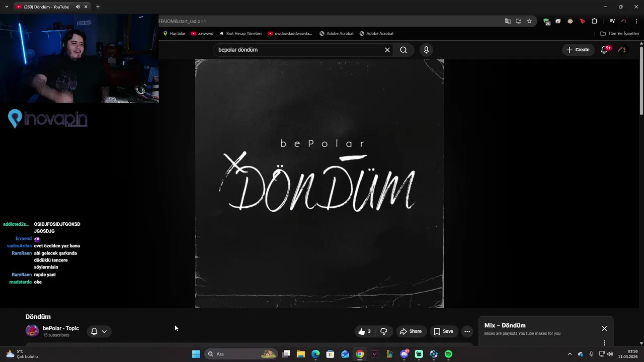644x362 pixels.
Task: Open the YouTube account avatar menu
Action: pos(622,50)
